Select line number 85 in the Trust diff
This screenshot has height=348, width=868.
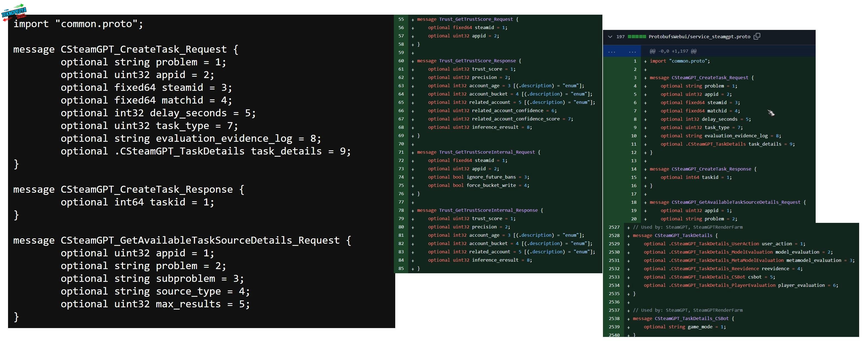pos(401,269)
